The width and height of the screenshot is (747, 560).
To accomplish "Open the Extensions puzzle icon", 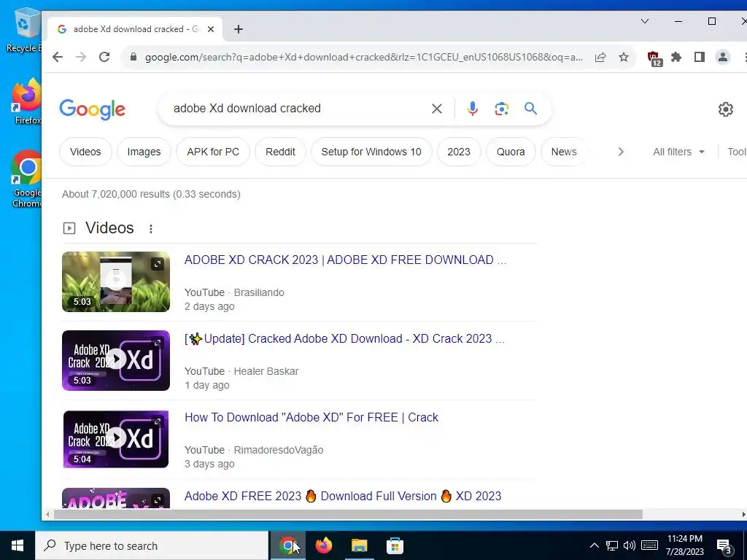I will [676, 57].
